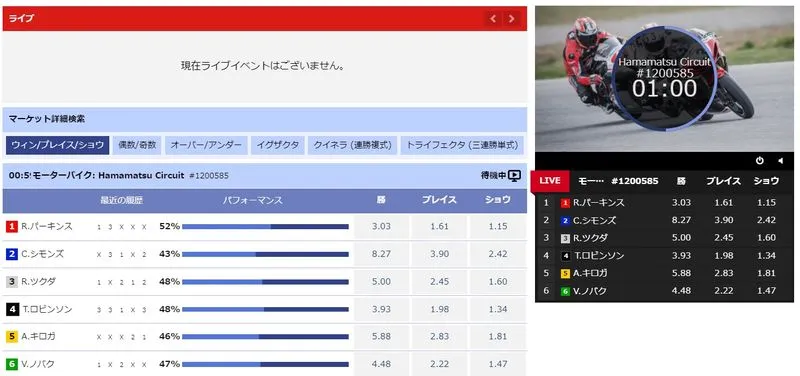Bet win odds 5.00 for R.ツクダ
The width and height of the screenshot is (800, 376).
coord(381,282)
